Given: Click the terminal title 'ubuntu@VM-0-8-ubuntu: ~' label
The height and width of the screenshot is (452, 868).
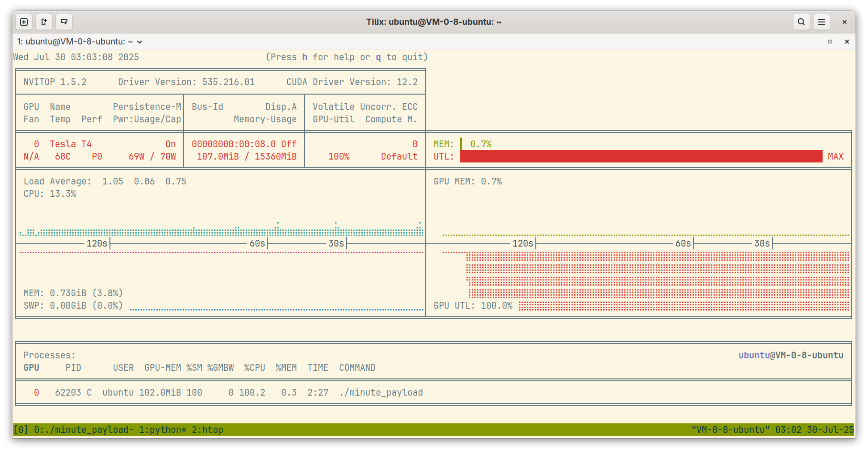Looking at the screenshot, I should [x=75, y=42].
